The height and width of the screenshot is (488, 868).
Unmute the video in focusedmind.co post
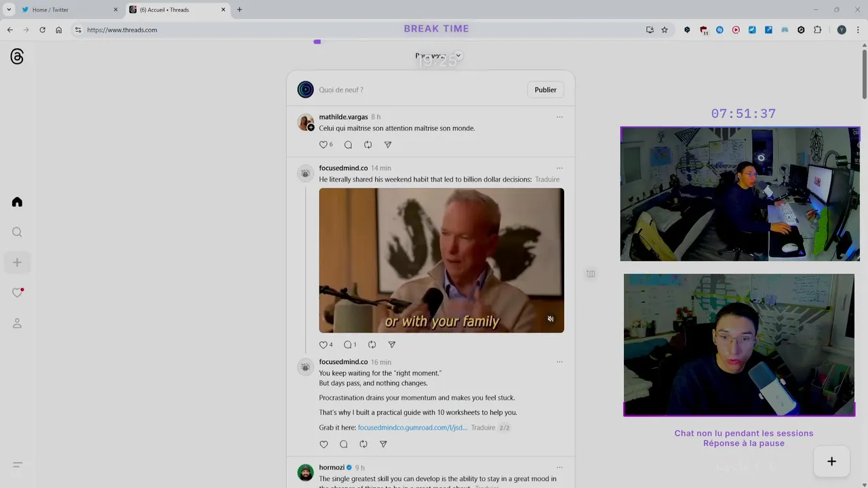tap(551, 319)
